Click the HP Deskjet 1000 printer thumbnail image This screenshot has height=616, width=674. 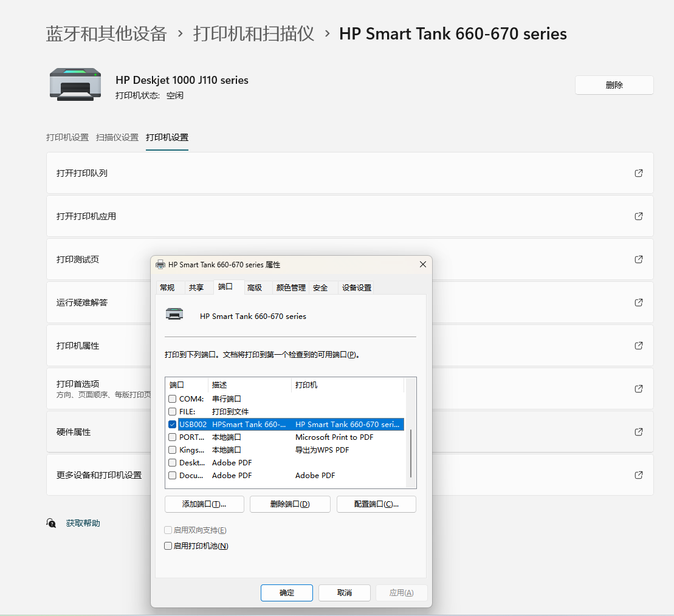75,84
